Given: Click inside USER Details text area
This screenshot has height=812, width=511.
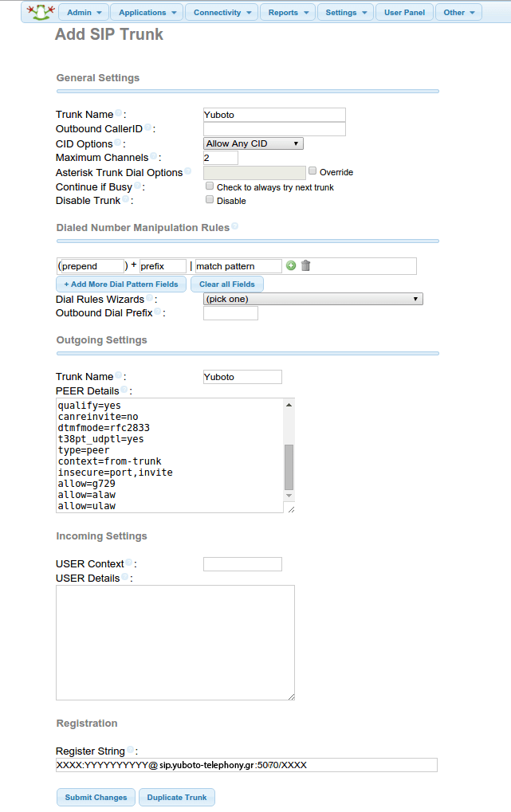Looking at the screenshot, I should coord(175,642).
